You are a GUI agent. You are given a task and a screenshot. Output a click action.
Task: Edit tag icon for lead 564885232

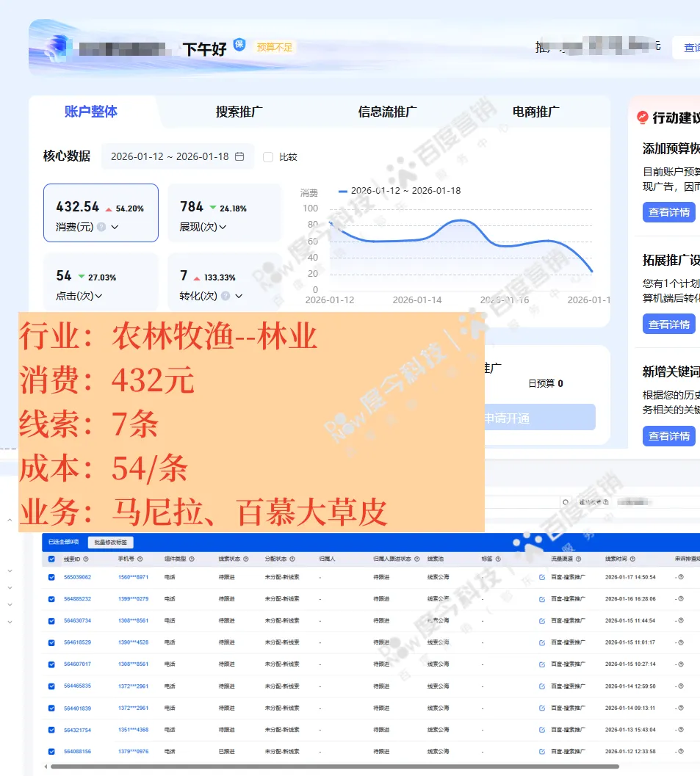point(542,599)
